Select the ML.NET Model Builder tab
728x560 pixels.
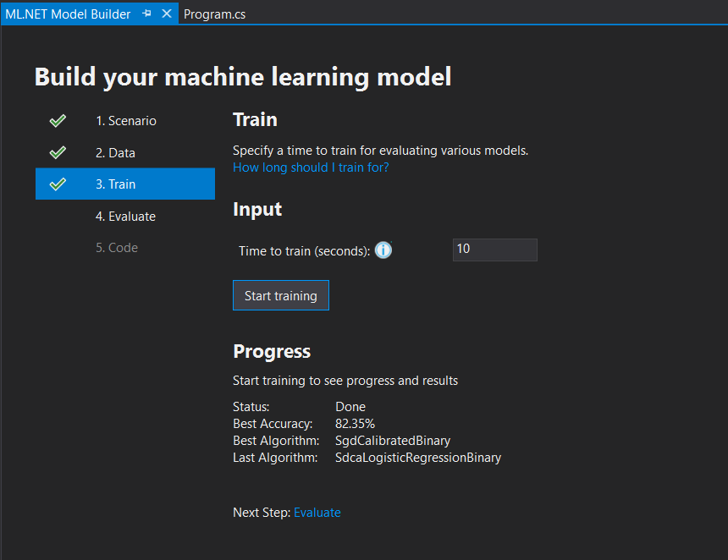pos(68,14)
